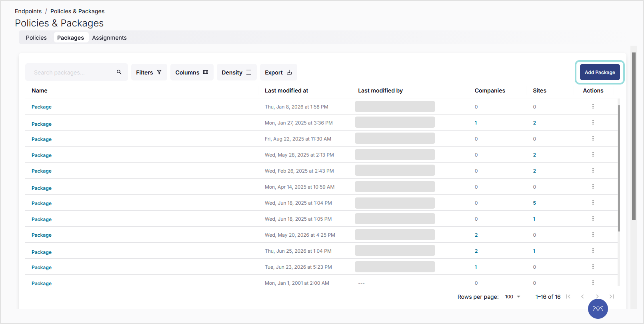This screenshot has width=644, height=324.
Task: Click sites count 1 in Jun 18 1:05 PM row
Action: [534, 219]
